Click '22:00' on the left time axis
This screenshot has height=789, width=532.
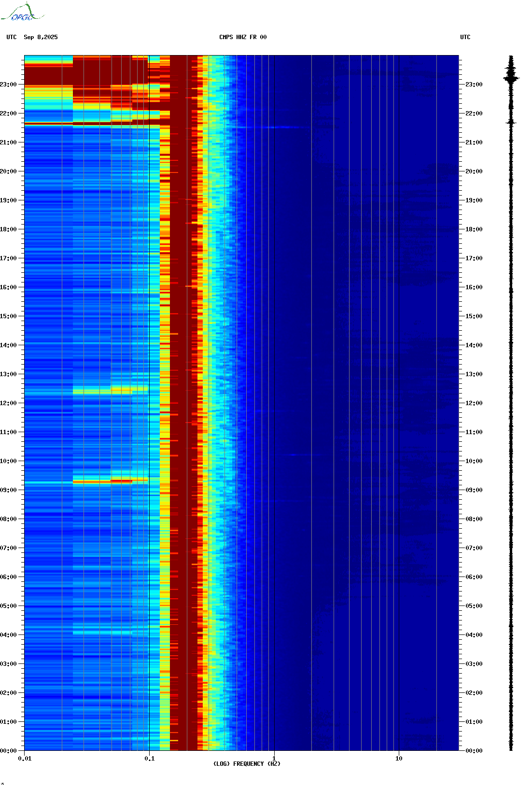click(8, 113)
